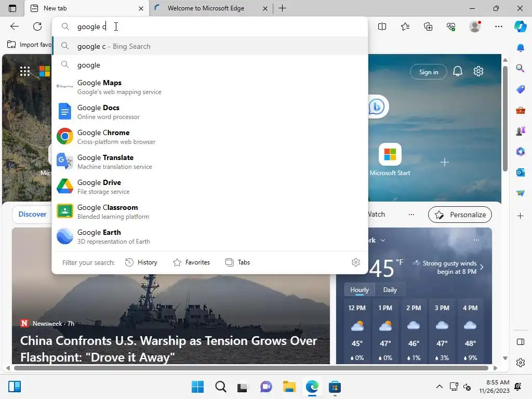Viewport: 532px width, 399px height.
Task: Open the sidebar Tools briefcase icon
Action: [x=521, y=110]
